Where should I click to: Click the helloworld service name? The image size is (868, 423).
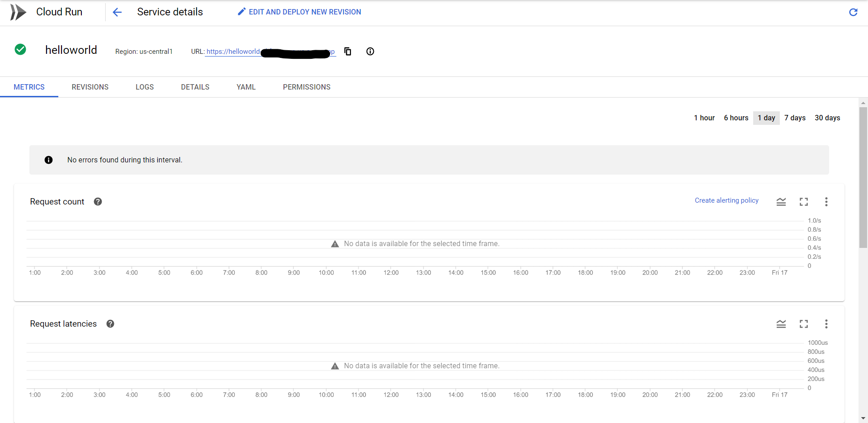(x=71, y=50)
